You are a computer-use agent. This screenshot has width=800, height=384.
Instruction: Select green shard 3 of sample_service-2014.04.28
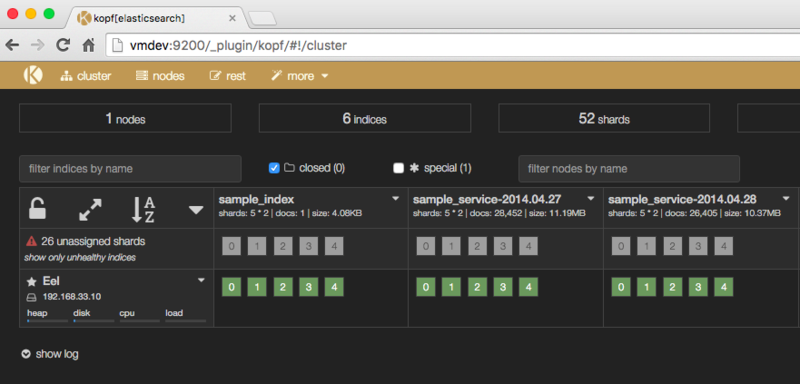(698, 287)
